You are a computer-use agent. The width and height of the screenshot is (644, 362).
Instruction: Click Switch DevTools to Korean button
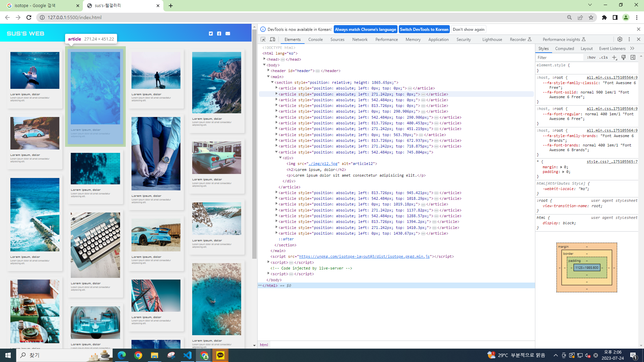coord(424,29)
